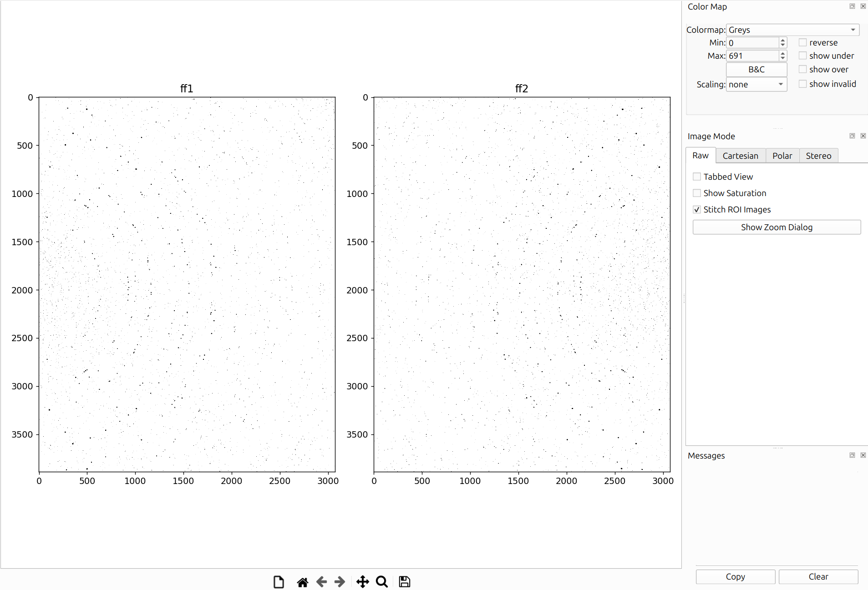Viewport: 868px width, 590px height.
Task: Click in the Max value field
Action: [752, 55]
